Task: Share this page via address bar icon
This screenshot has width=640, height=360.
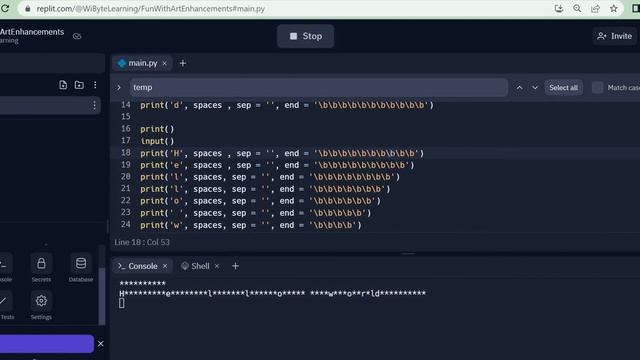Action: coord(595,9)
